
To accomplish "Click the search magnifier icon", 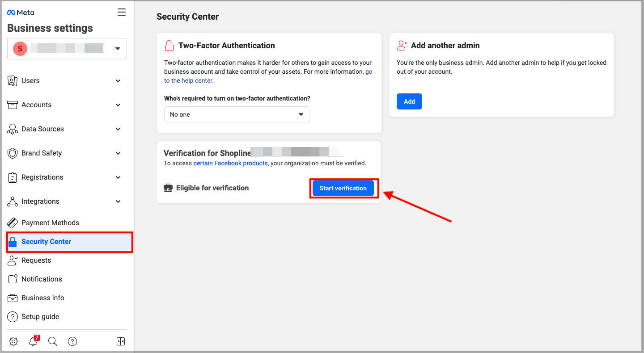I will (53, 341).
